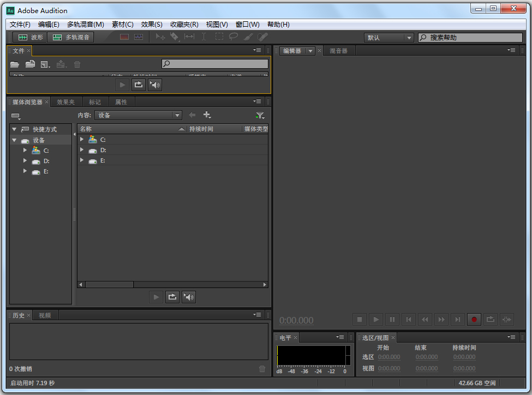Open the 媒体浏览器 tab

coord(27,102)
